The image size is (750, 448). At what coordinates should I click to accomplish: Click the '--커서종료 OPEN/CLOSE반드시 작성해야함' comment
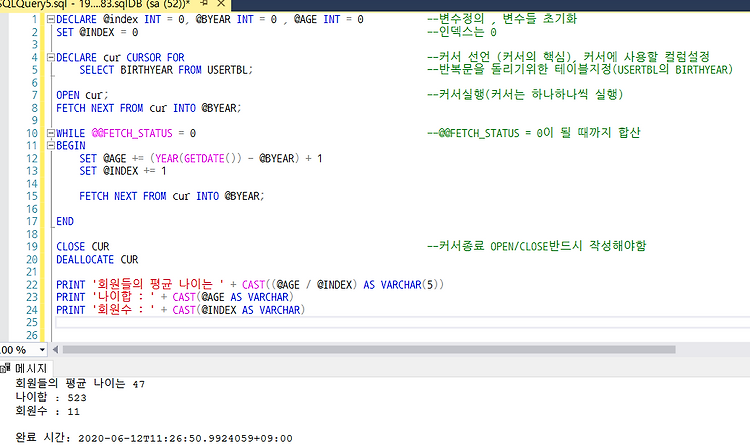click(x=536, y=246)
